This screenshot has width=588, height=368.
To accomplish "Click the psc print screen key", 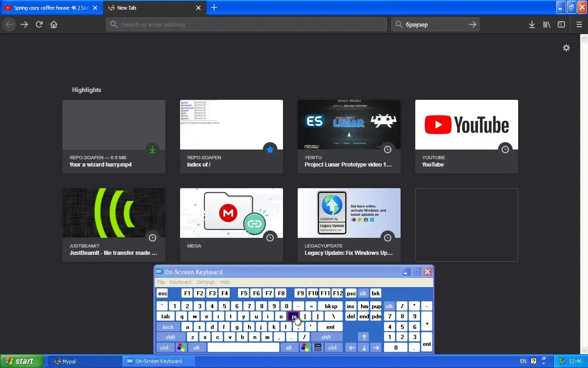I will coord(351,293).
